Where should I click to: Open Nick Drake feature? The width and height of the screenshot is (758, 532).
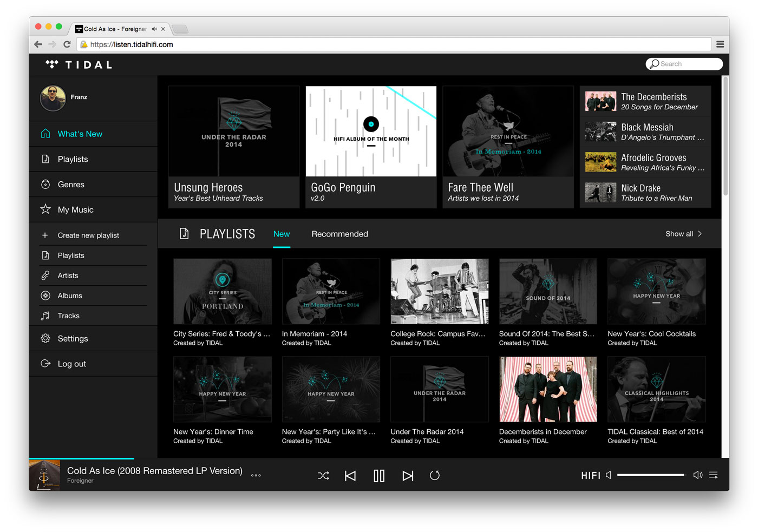[x=645, y=192]
